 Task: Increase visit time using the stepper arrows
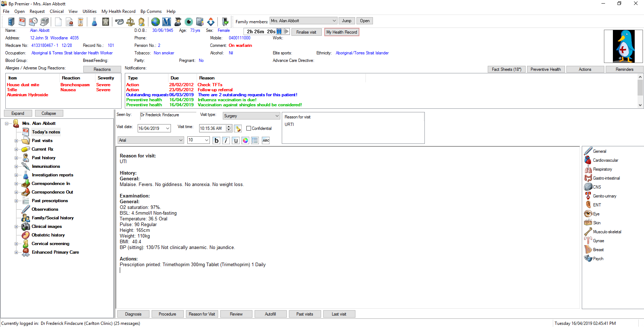click(228, 127)
